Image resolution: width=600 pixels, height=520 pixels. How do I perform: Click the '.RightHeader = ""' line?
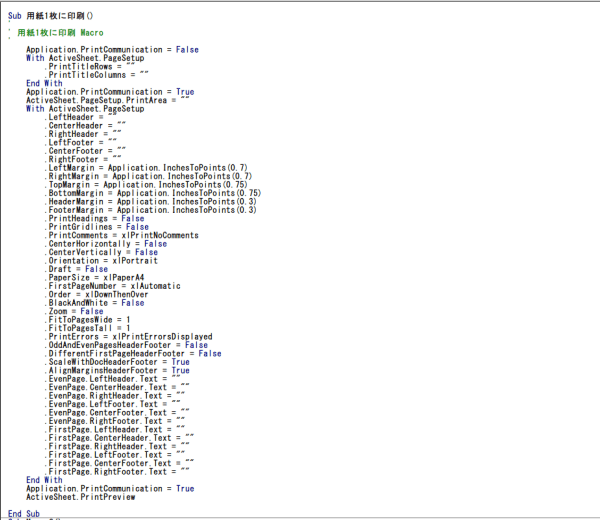click(x=83, y=134)
